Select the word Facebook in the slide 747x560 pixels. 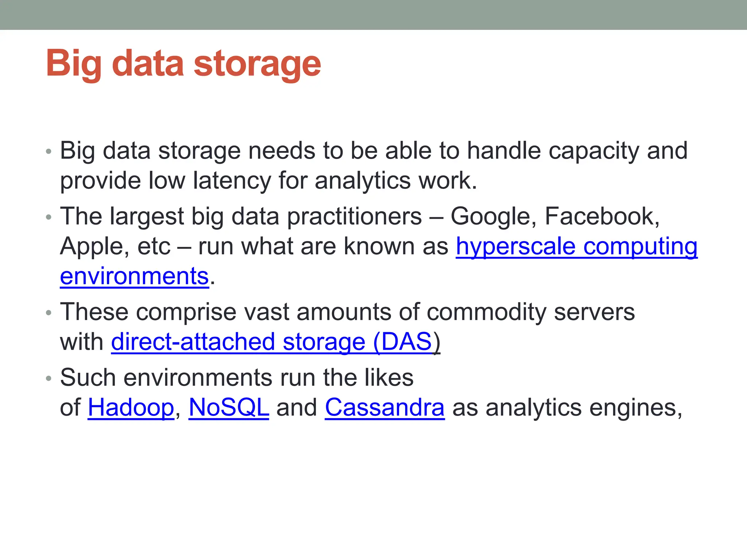601,217
